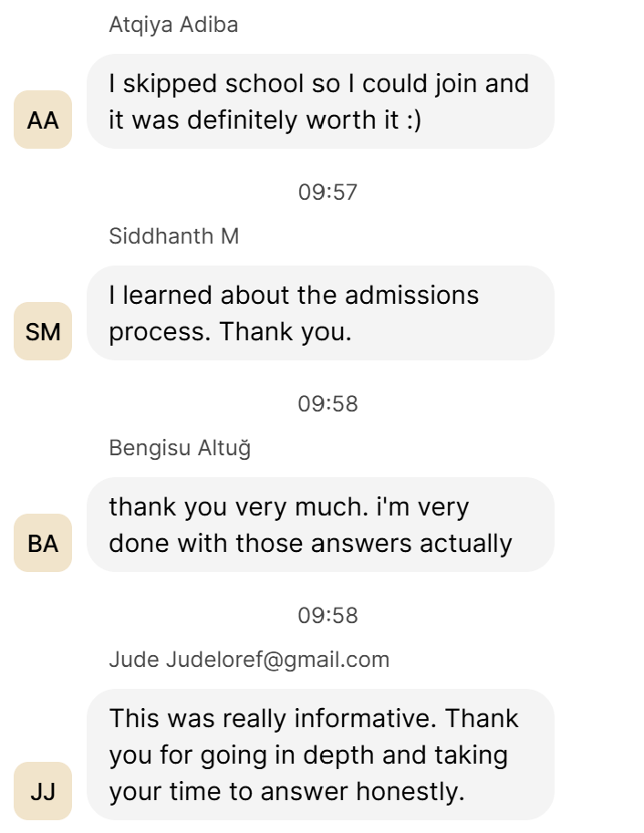
Task: Select Bengisu's 'thank you very much' message
Action: pyautogui.click(x=319, y=525)
